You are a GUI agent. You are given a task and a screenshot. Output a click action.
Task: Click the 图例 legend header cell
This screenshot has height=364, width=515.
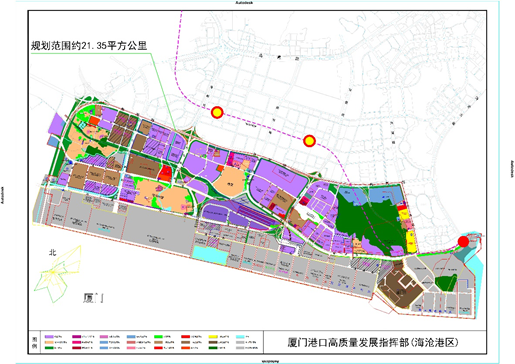pos(34,342)
